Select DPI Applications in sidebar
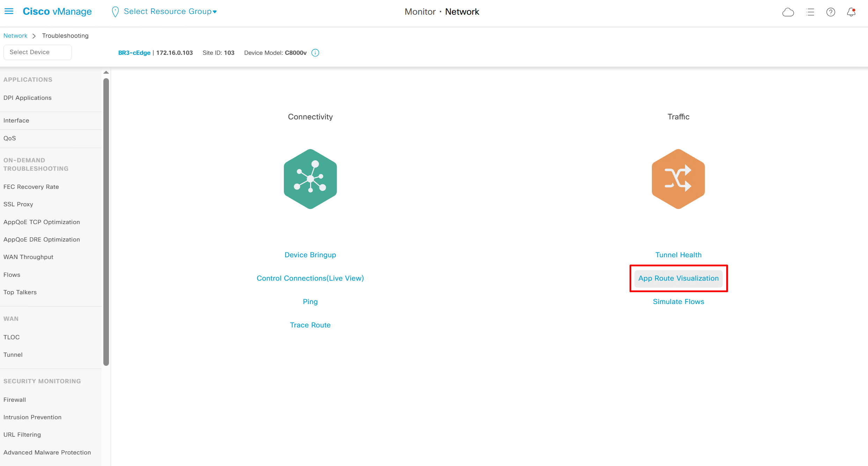This screenshot has width=868, height=466. pos(28,98)
